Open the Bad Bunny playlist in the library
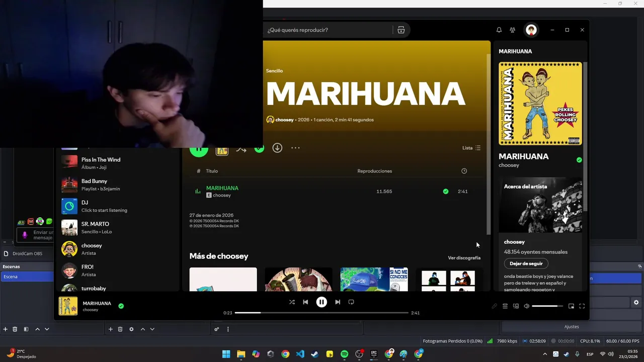 pyautogui.click(x=117, y=185)
